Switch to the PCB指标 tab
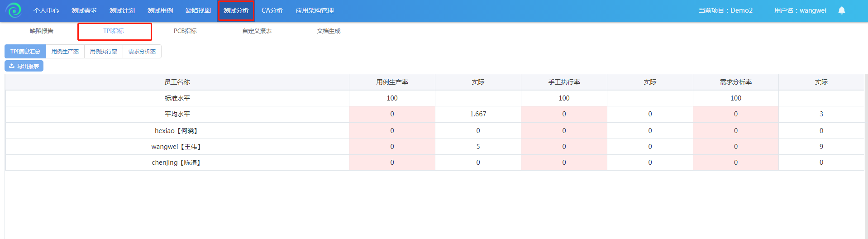The image size is (868, 239). tap(185, 31)
